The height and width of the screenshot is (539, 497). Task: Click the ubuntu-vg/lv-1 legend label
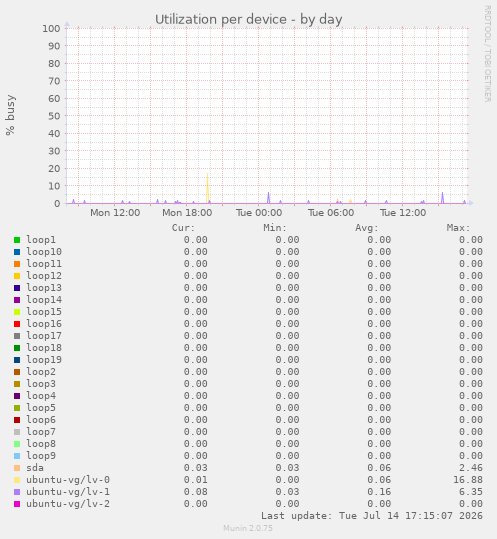click(x=68, y=492)
